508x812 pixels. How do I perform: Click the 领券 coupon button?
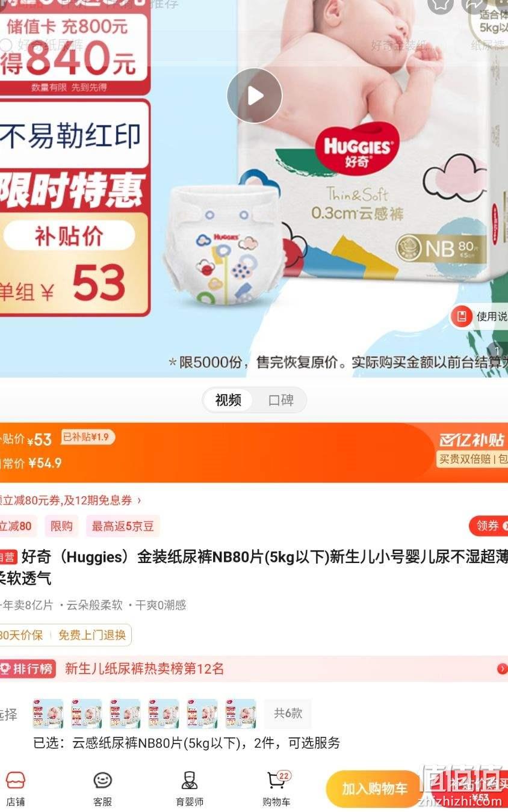coord(489,526)
